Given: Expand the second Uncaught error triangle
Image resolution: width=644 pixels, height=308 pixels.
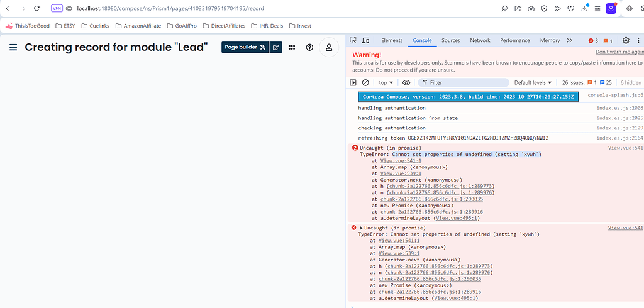Looking at the screenshot, I should click(x=362, y=228).
